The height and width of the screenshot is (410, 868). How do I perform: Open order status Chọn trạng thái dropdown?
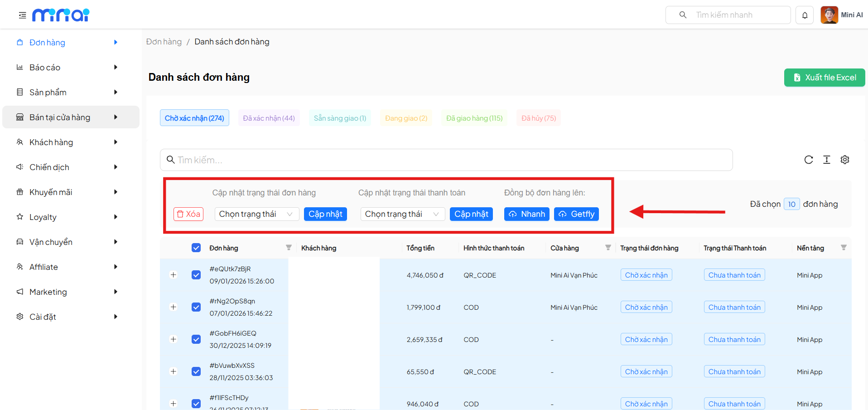256,214
